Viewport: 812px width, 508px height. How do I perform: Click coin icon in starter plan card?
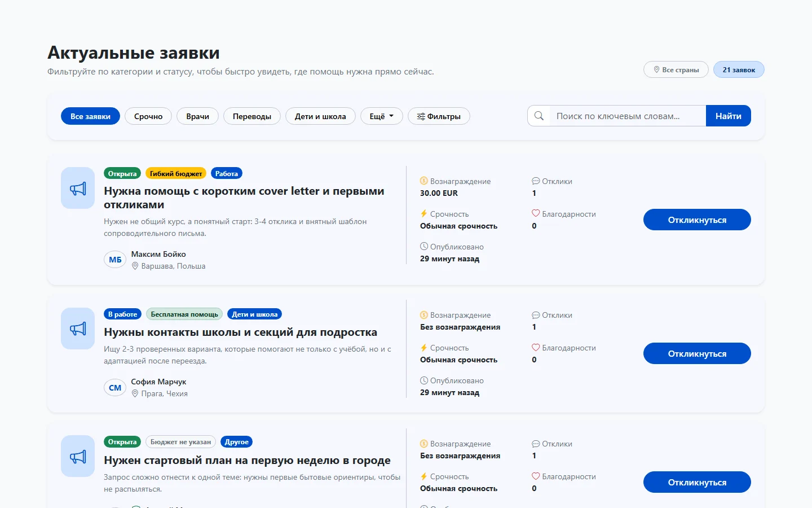(424, 444)
